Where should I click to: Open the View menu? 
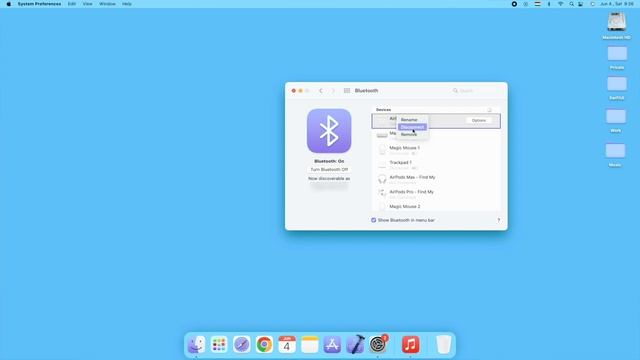87,4
